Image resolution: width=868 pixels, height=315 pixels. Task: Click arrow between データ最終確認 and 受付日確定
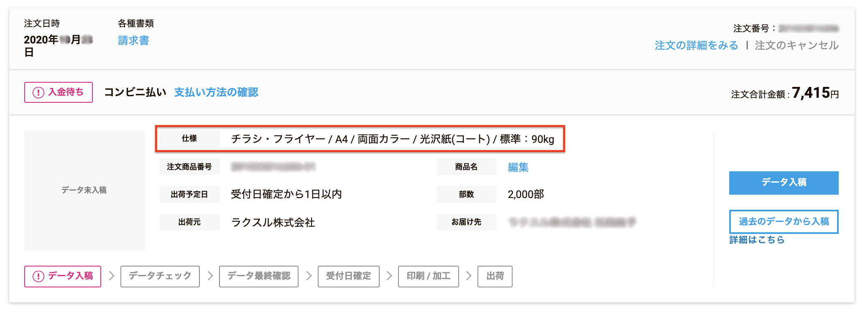pos(309,276)
